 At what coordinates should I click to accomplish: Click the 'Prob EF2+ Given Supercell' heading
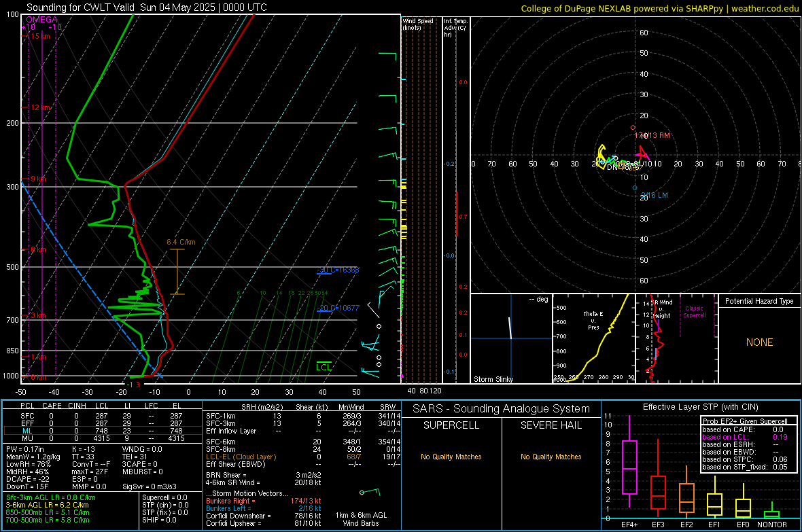tap(745, 421)
